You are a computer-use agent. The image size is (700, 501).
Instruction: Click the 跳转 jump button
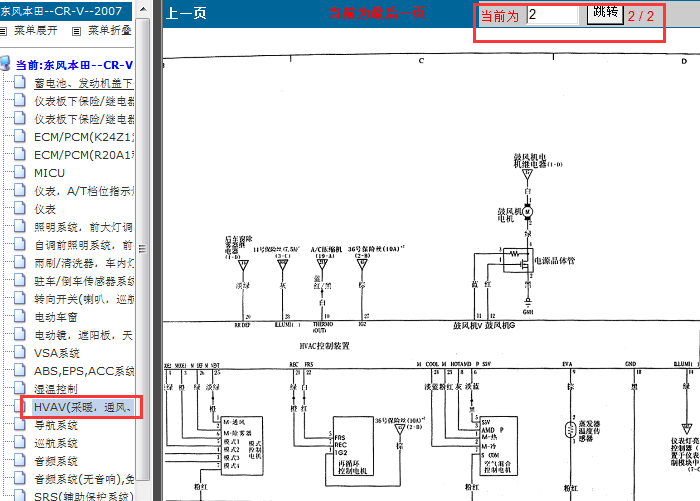tap(605, 13)
